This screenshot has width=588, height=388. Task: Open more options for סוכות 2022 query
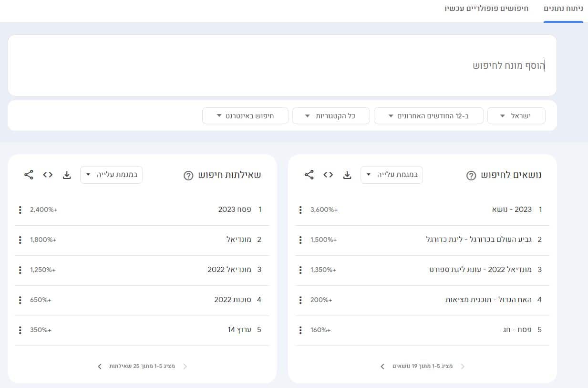tap(20, 300)
